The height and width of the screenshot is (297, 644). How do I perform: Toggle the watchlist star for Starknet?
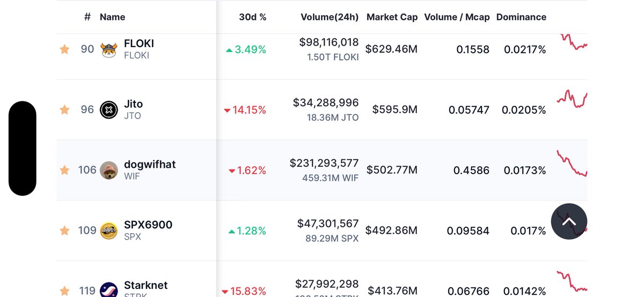[x=64, y=291]
